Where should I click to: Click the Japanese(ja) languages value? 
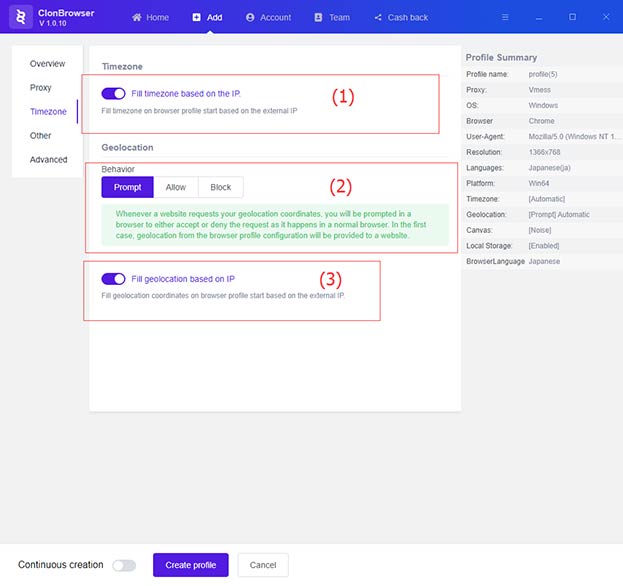549,168
